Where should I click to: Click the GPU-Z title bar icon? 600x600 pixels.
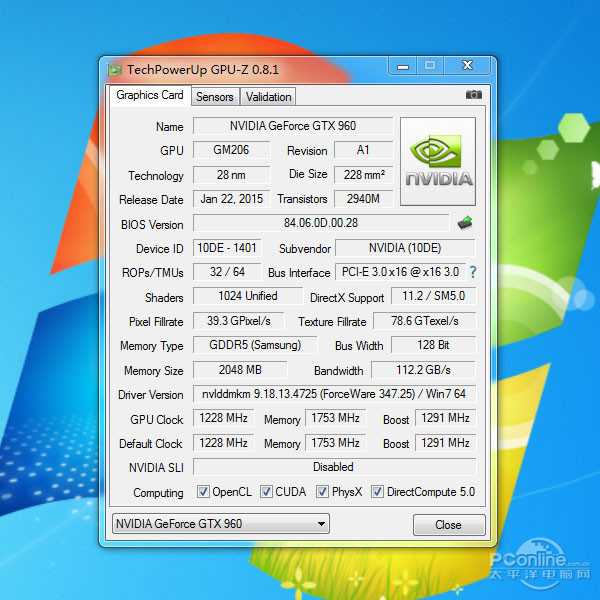pyautogui.click(x=114, y=70)
